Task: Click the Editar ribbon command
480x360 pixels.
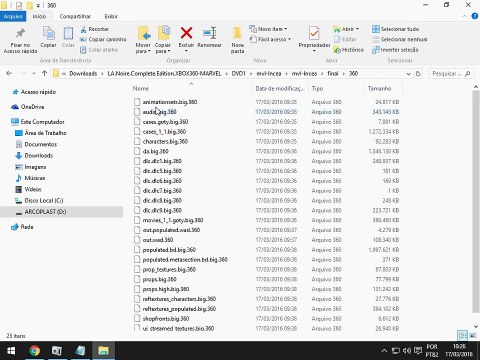Action: coord(345,39)
